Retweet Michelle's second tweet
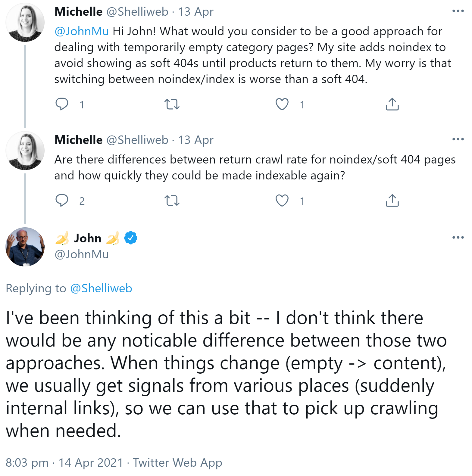Viewport: 472px width, 476px height. 173,201
